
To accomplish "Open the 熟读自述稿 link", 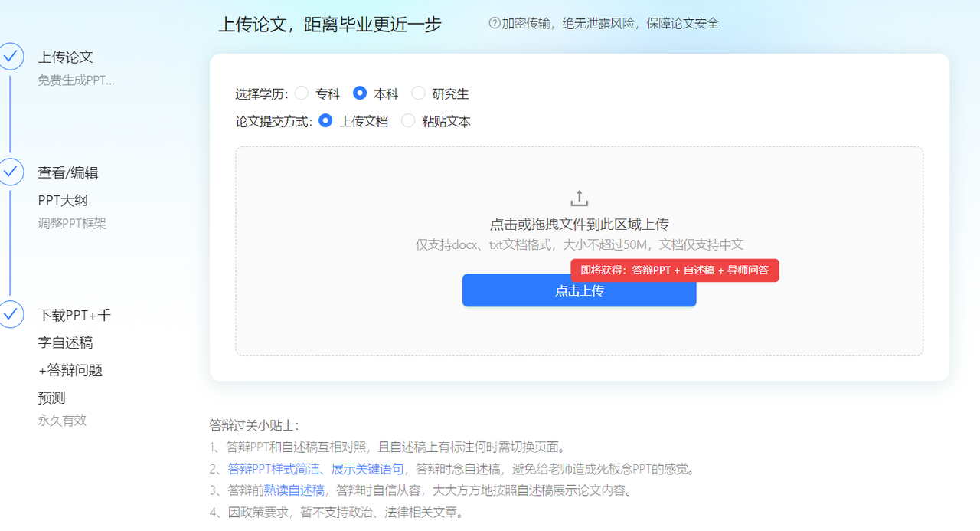I will 294,490.
